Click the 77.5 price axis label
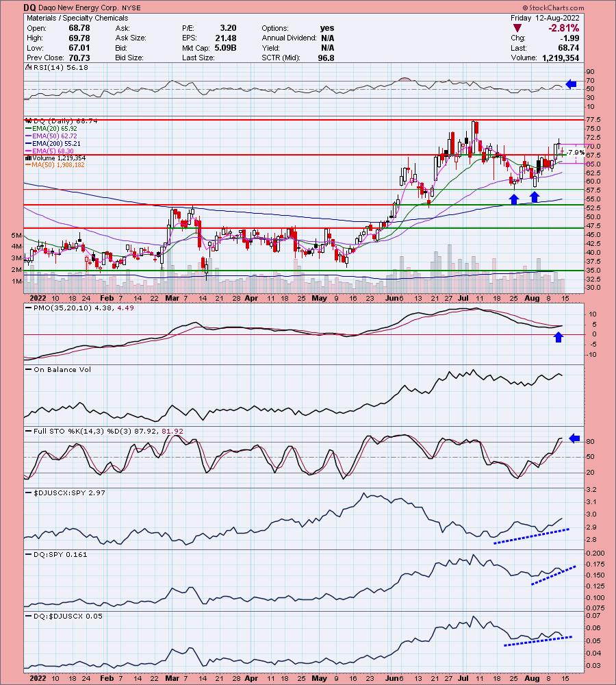Screen dimensions: 616x685 click(x=593, y=120)
